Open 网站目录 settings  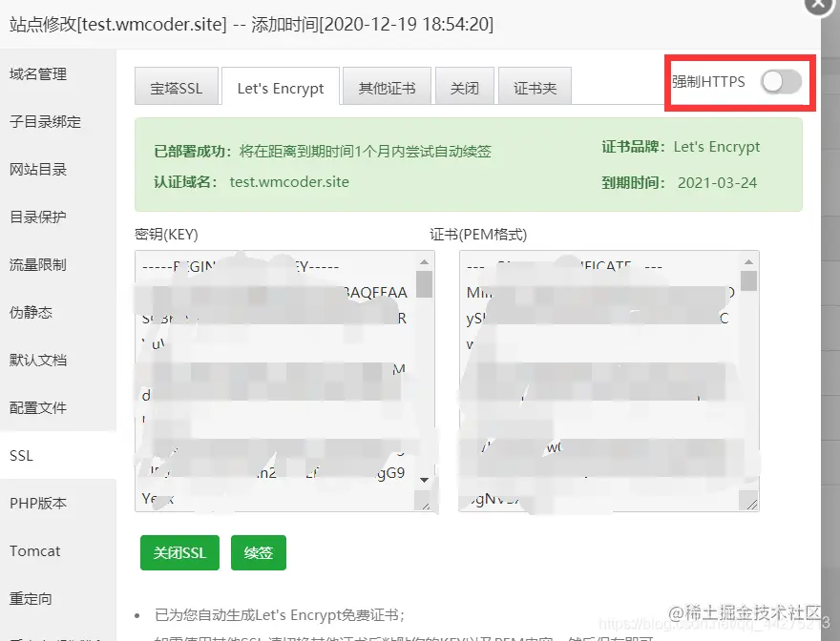(x=41, y=169)
